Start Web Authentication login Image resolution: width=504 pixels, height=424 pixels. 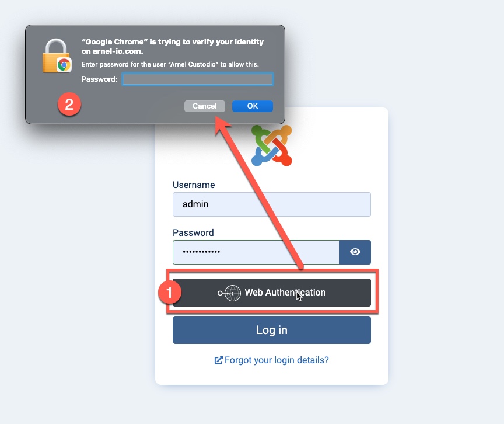point(272,293)
